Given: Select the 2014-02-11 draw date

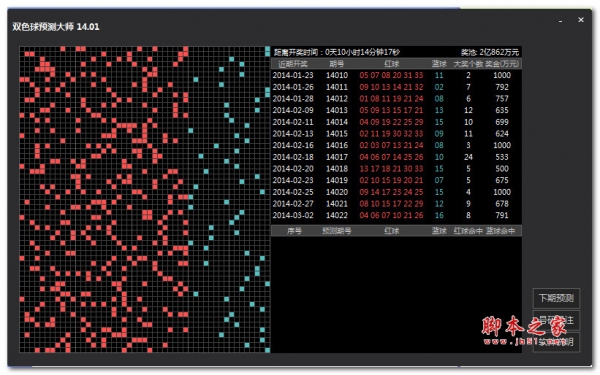Looking at the screenshot, I should [293, 122].
